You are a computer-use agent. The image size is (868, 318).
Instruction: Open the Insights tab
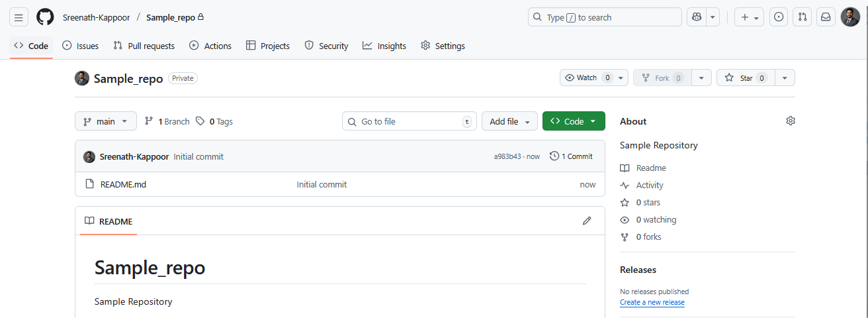[x=384, y=46]
